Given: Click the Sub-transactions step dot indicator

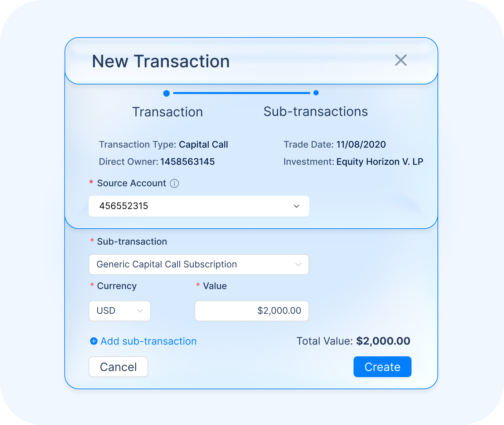Looking at the screenshot, I should click(316, 93).
